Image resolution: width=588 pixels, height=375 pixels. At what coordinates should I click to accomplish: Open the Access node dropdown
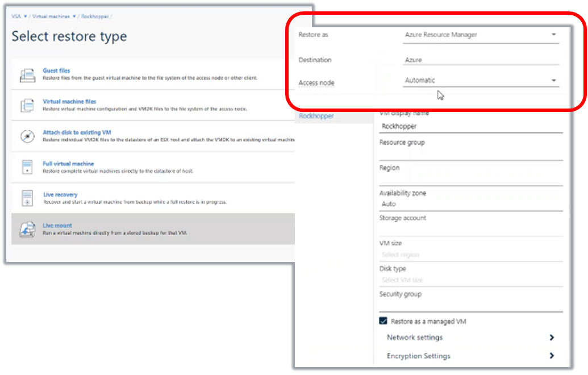553,81
